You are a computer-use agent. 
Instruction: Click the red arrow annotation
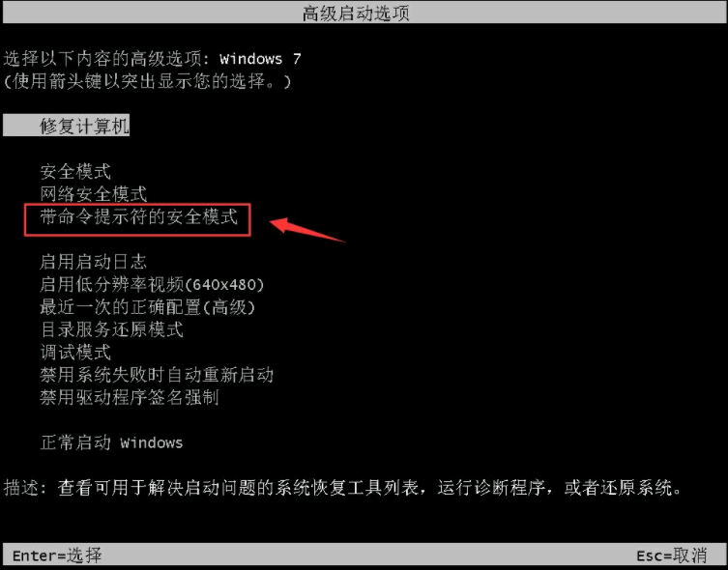pyautogui.click(x=307, y=230)
